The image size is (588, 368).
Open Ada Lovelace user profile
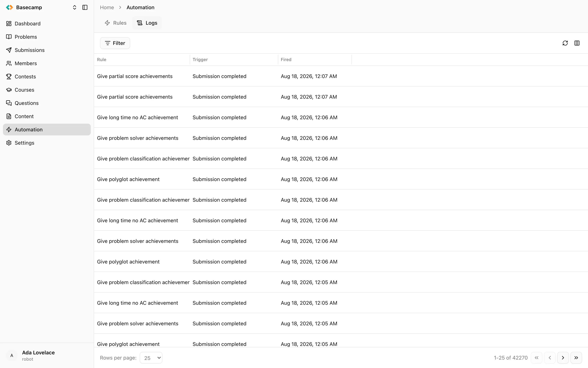click(x=47, y=356)
